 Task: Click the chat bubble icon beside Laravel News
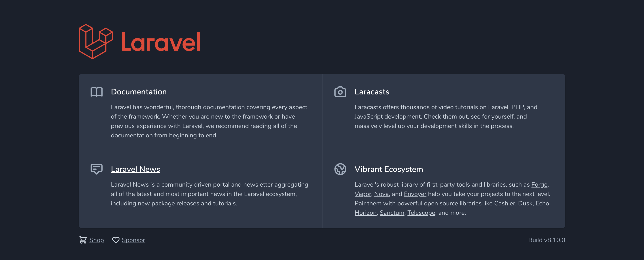(97, 169)
